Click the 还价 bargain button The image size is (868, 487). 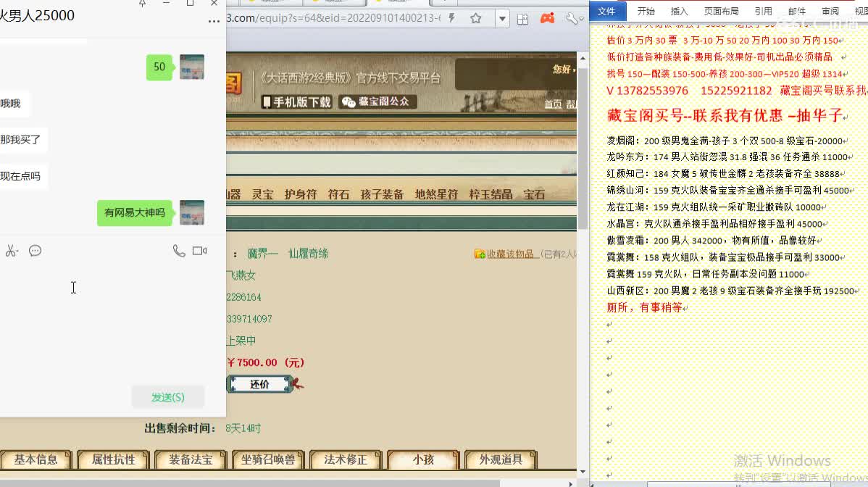259,384
